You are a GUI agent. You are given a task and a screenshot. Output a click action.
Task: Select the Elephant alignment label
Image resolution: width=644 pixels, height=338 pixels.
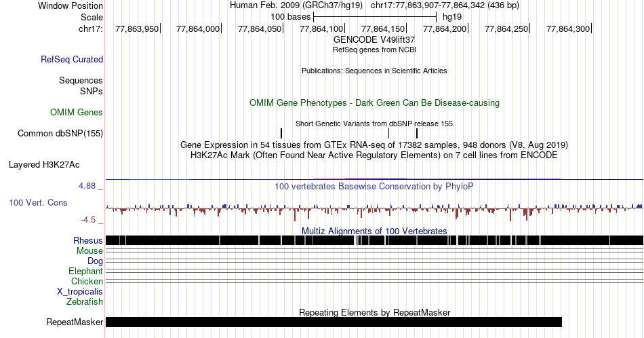[x=85, y=271]
